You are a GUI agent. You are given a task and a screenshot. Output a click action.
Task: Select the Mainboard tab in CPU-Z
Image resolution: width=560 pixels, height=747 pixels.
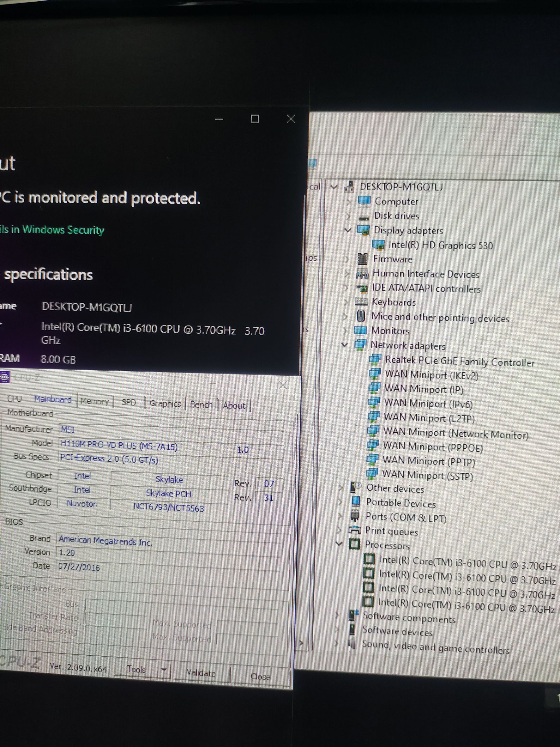tap(53, 399)
